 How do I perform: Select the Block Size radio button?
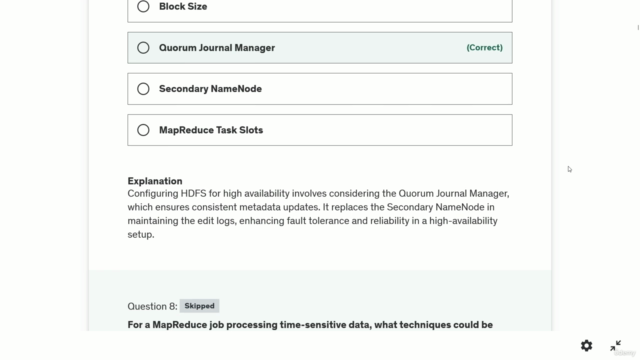coord(143,7)
